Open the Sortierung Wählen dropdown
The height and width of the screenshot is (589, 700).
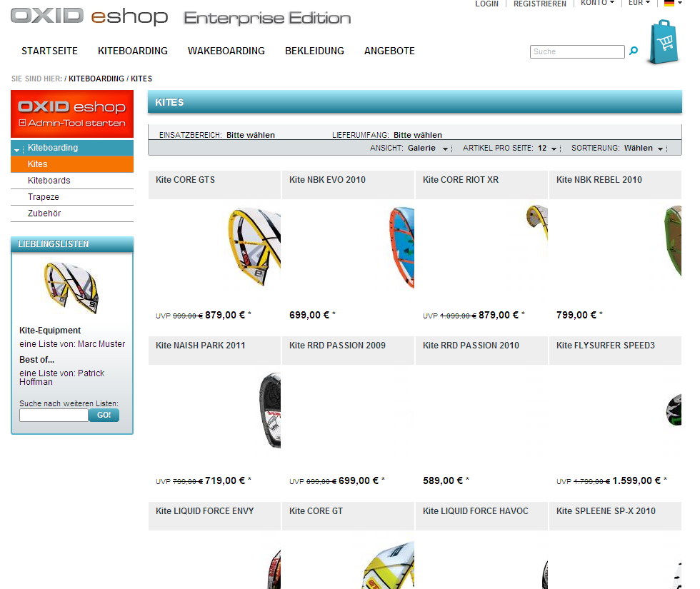pyautogui.click(x=617, y=148)
